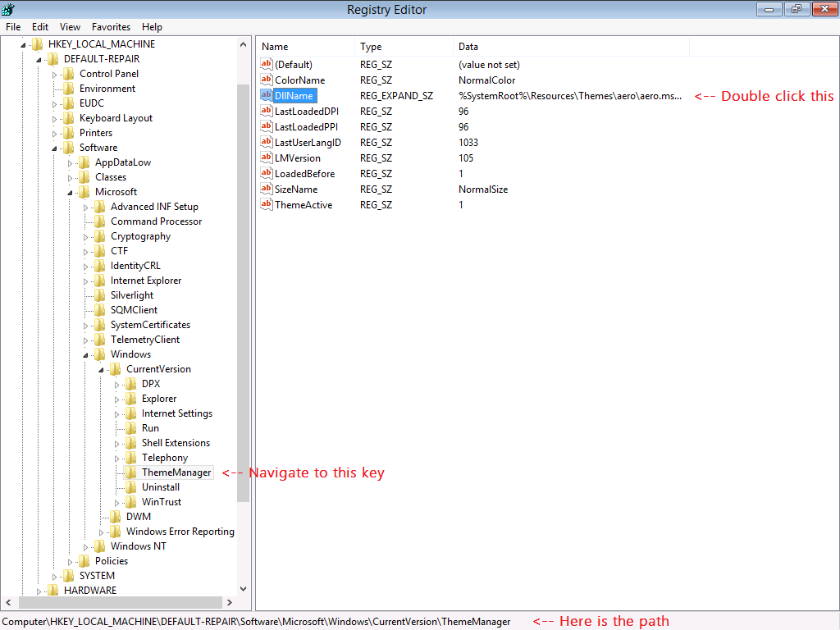Viewport: 840px width, 630px height.
Task: Select the LMVersion registry value
Action: [298, 158]
